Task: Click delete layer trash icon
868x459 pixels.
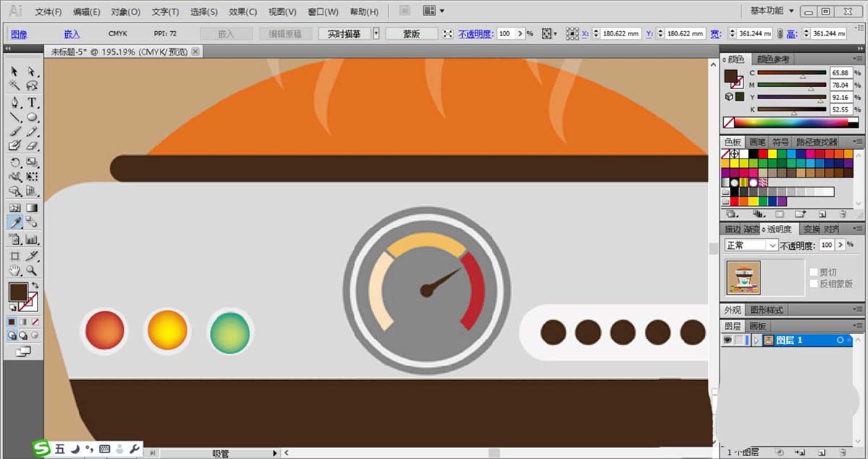Action: (843, 452)
